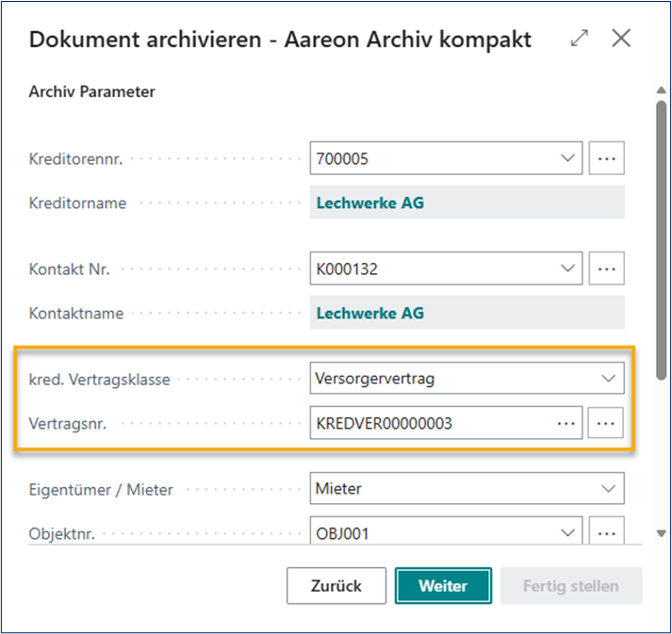Open the Objektnr. dropdown arrow

[x=567, y=533]
